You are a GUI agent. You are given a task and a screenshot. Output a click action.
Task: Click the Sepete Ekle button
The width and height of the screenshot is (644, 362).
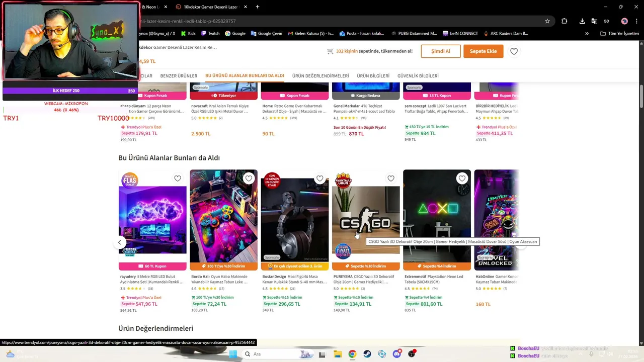(x=483, y=51)
